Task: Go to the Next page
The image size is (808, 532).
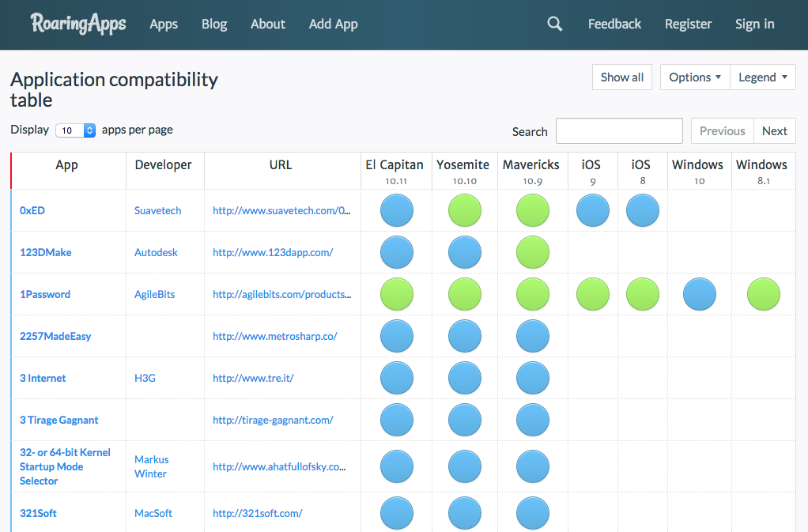Action: (775, 130)
